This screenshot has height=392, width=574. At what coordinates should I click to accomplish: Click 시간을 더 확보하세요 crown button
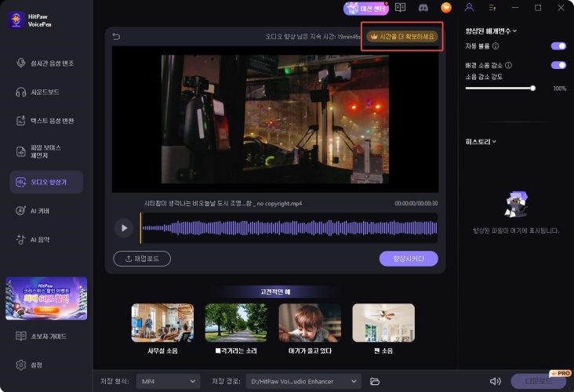(402, 37)
